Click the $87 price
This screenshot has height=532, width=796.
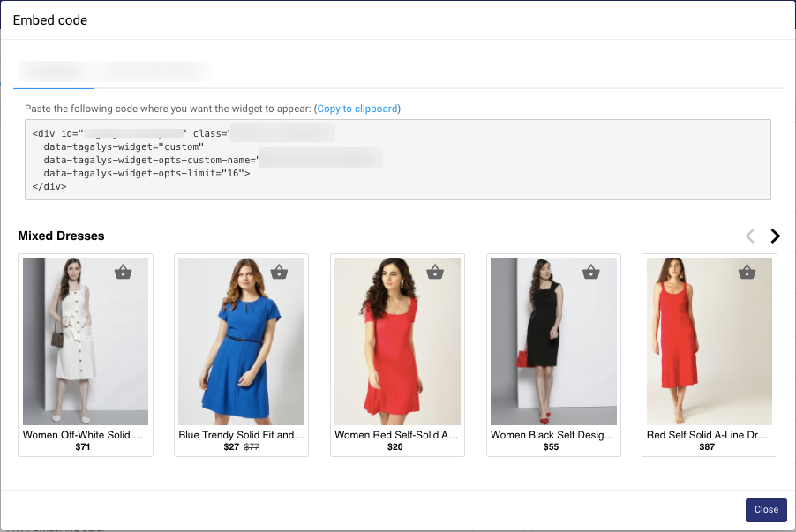pyautogui.click(x=707, y=447)
